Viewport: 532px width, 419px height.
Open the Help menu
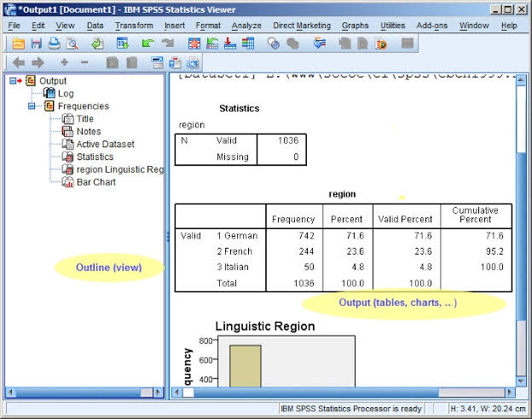[x=509, y=26]
